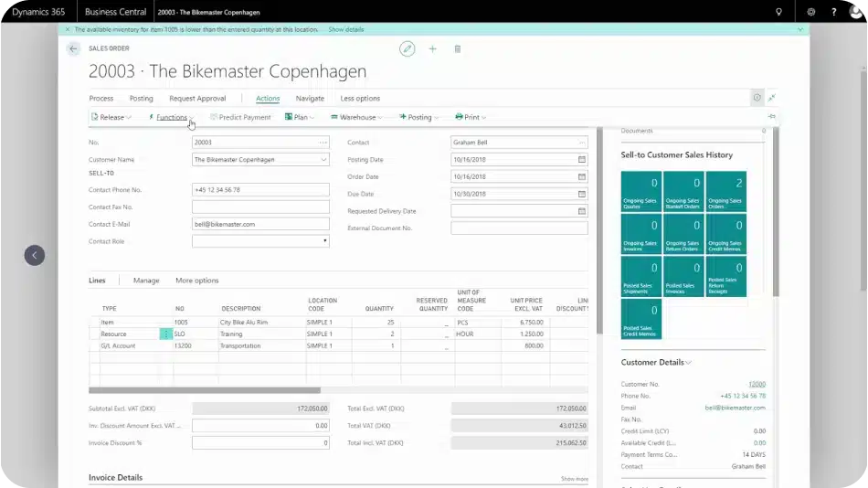Open Posting Date calendar picker

[582, 160]
